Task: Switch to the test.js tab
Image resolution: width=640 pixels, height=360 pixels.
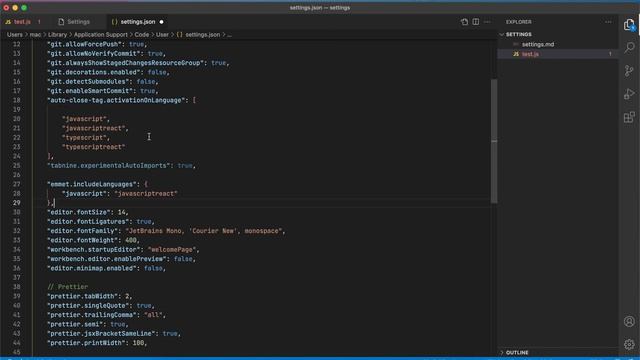Action: click(22, 22)
